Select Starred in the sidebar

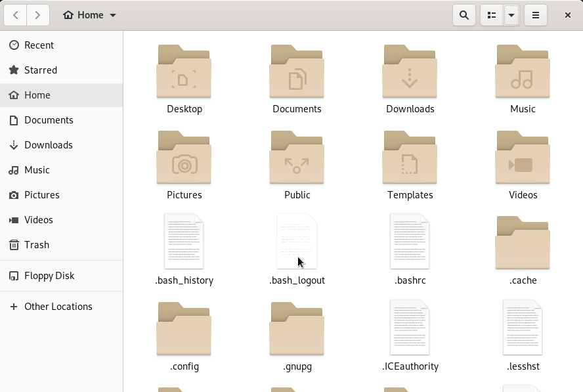click(x=40, y=70)
